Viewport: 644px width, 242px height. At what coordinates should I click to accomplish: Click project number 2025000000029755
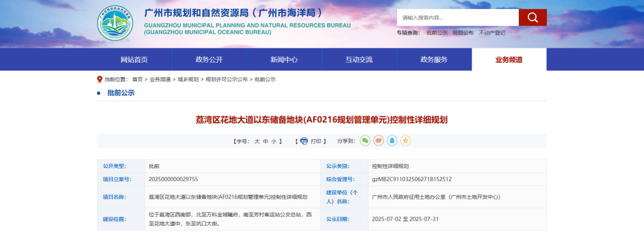[x=174, y=179]
